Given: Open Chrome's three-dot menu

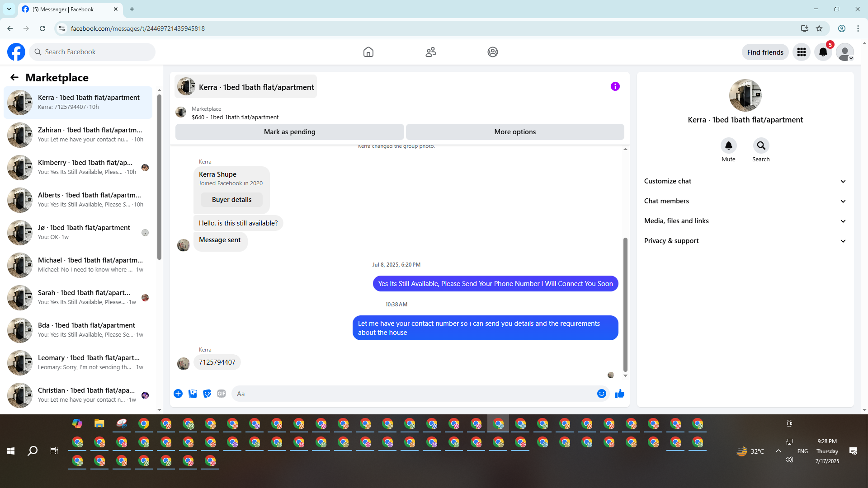Looking at the screenshot, I should pos(858,28).
